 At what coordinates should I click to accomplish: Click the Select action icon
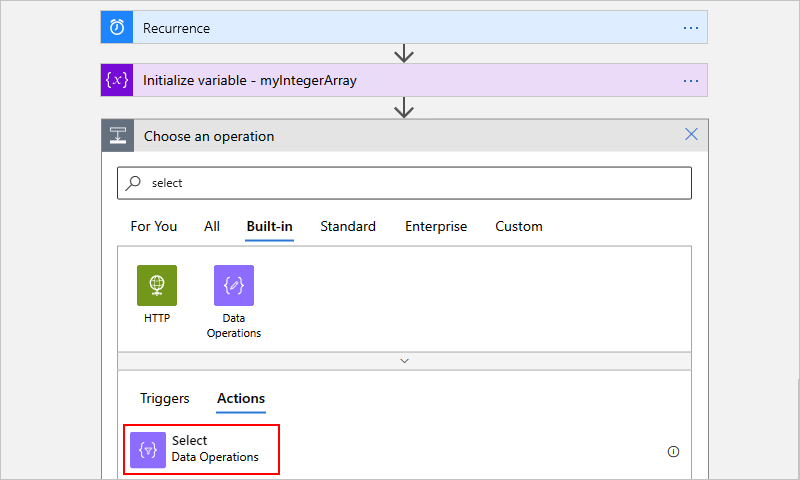(148, 449)
